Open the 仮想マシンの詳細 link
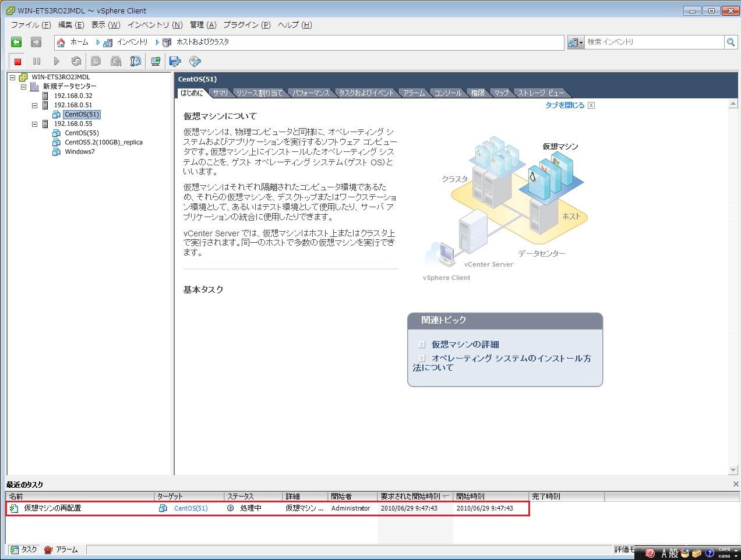Viewport: 741px width, 560px height. tap(465, 345)
